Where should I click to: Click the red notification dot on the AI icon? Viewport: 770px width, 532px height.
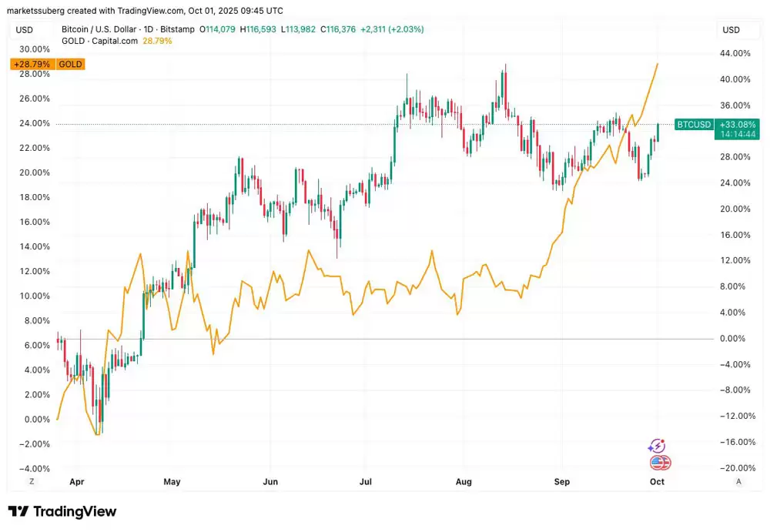pyautogui.click(x=664, y=440)
